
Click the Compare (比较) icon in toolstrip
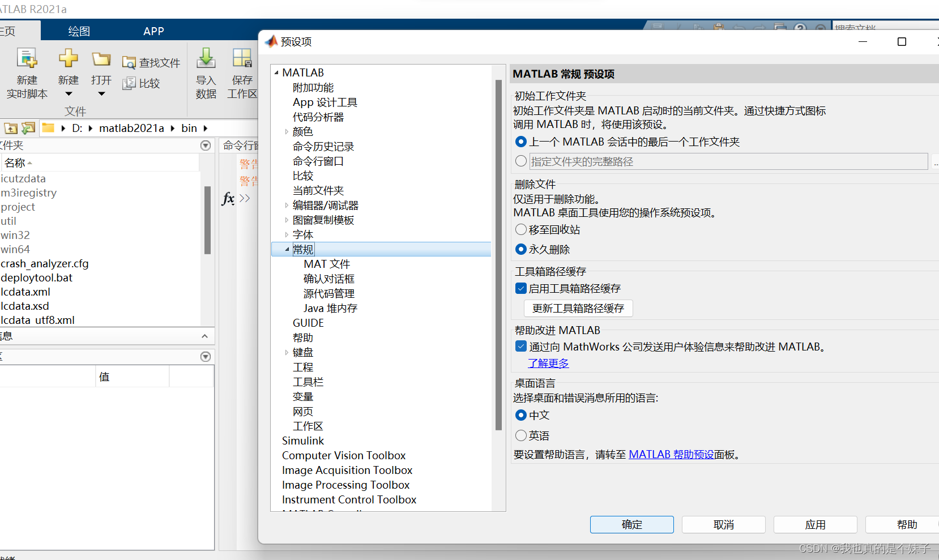[x=129, y=83]
